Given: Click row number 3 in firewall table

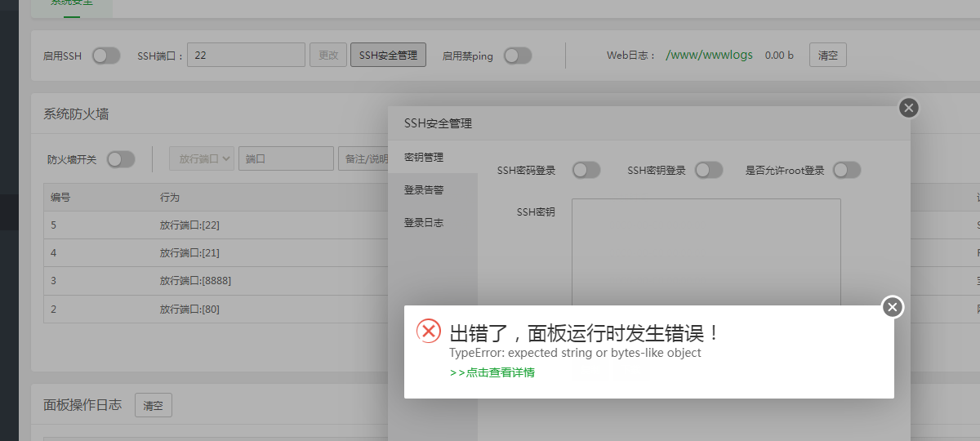Looking at the screenshot, I should coord(54,281).
